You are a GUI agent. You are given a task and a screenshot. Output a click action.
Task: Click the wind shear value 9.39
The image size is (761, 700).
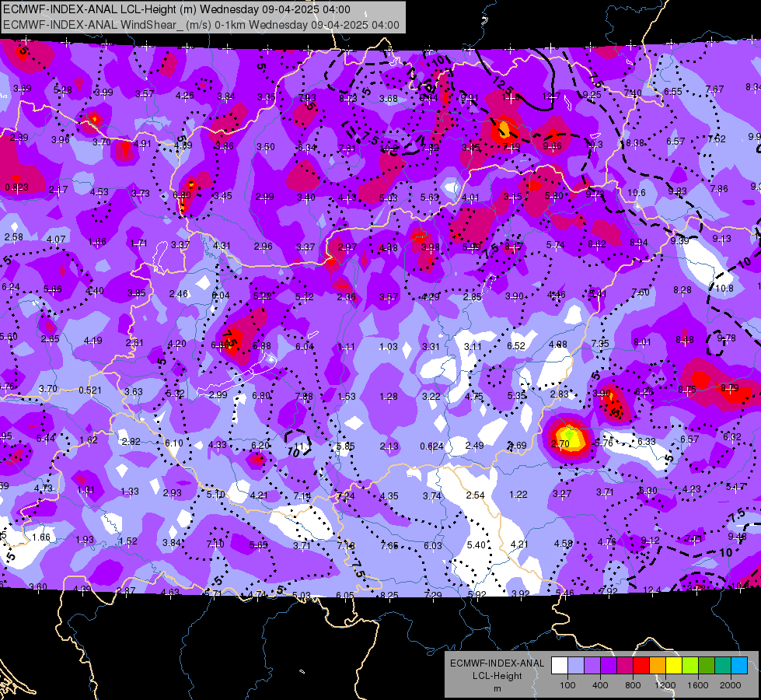679,240
